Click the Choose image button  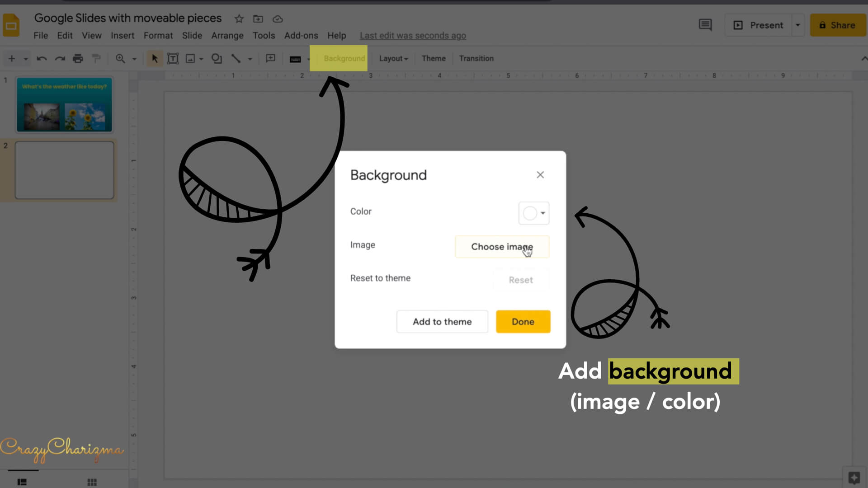click(502, 247)
